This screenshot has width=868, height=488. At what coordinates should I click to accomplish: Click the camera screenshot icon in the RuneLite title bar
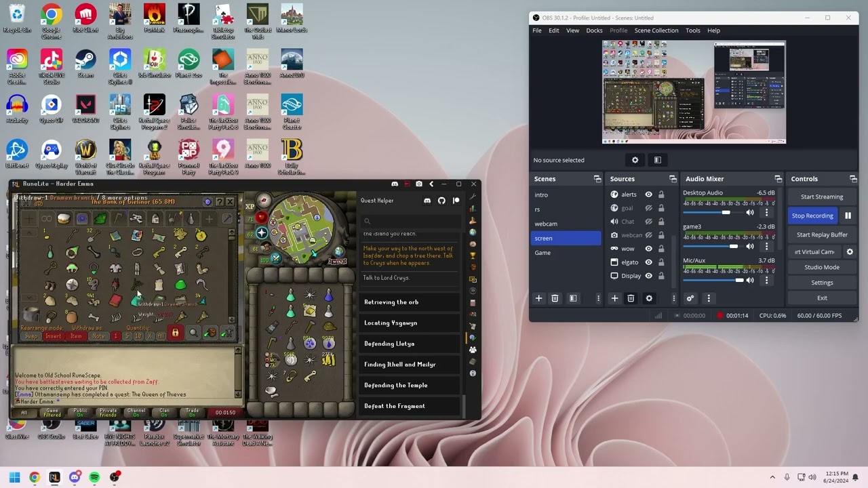pos(419,184)
